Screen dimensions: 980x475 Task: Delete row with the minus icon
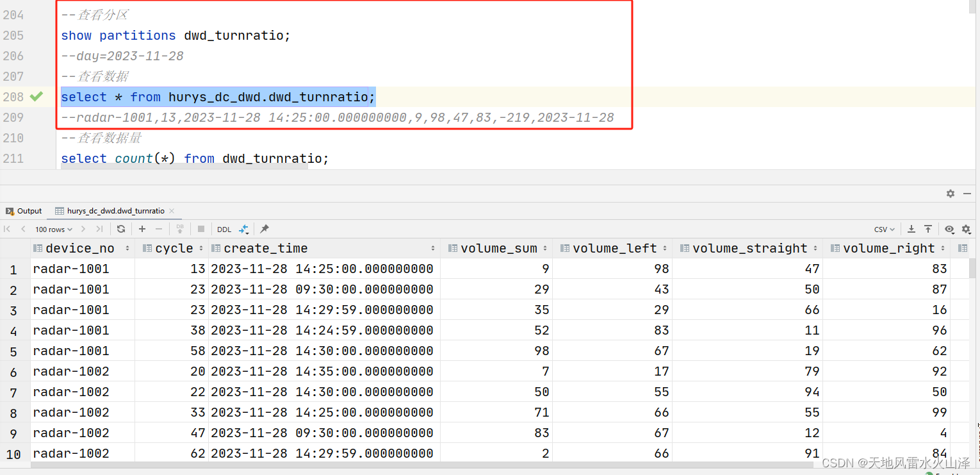click(x=159, y=229)
